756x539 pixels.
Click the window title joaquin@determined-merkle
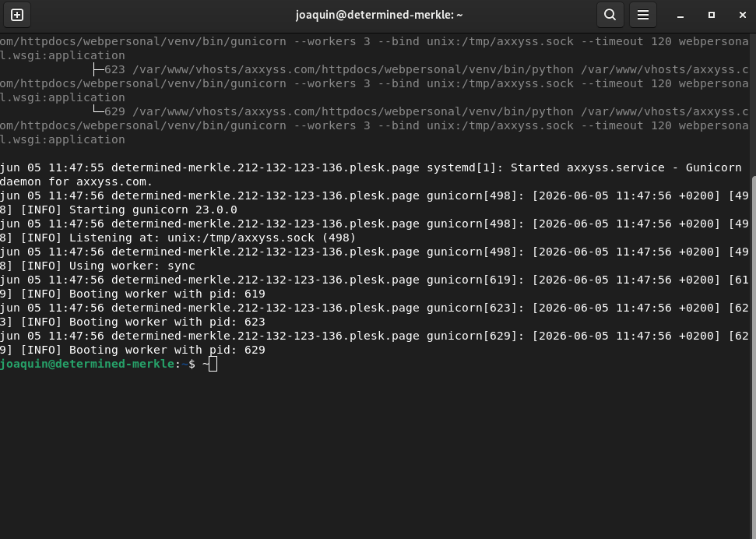click(x=379, y=15)
